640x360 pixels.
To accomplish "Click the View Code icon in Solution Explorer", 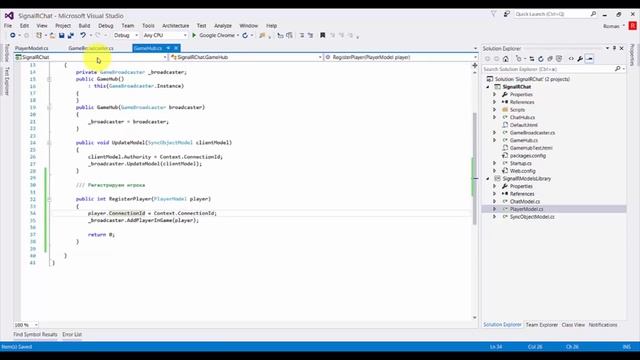I will (x=571, y=59).
